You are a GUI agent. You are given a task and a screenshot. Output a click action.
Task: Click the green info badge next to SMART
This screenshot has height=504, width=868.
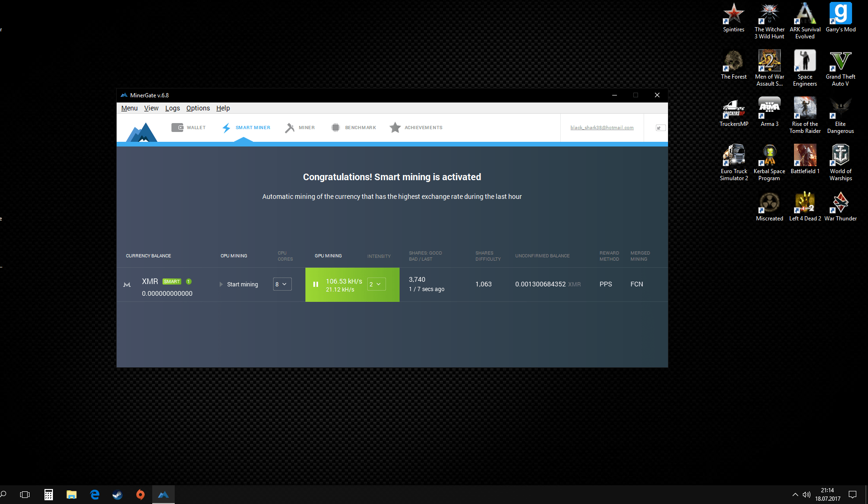(x=189, y=281)
